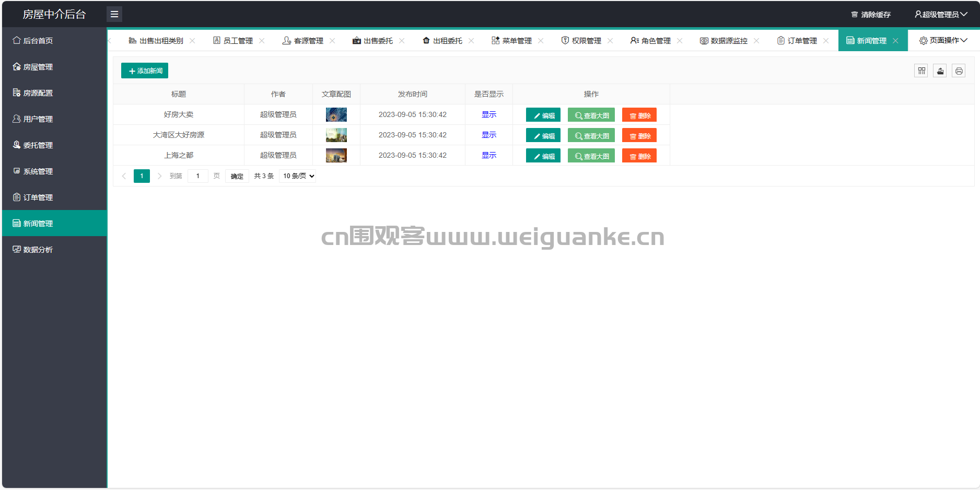Image resolution: width=980 pixels, height=490 pixels.
Task: View large image for 上海之都
Action: (591, 156)
